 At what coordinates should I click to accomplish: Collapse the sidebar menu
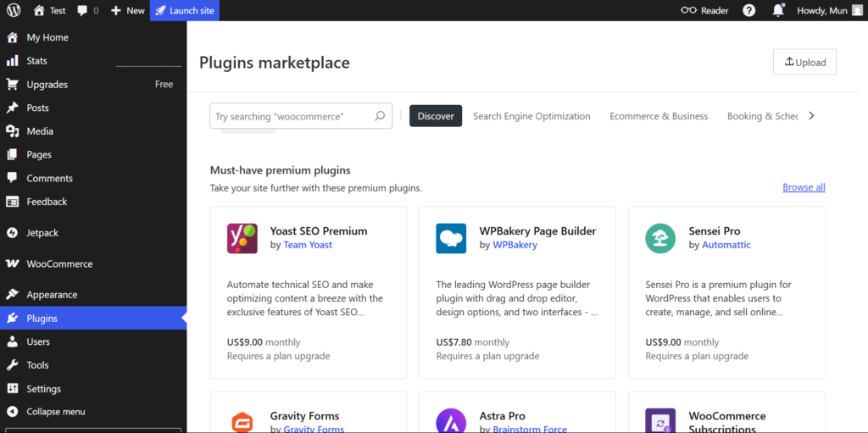tap(55, 412)
